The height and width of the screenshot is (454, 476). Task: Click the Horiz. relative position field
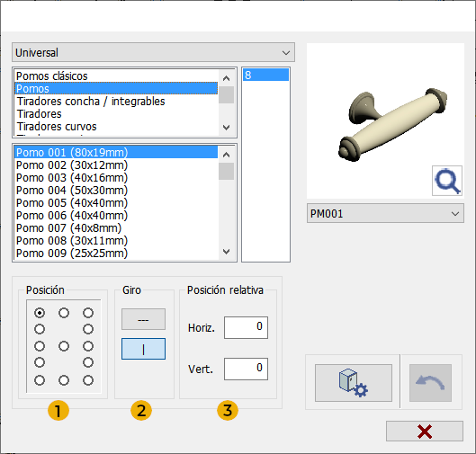coord(246,327)
